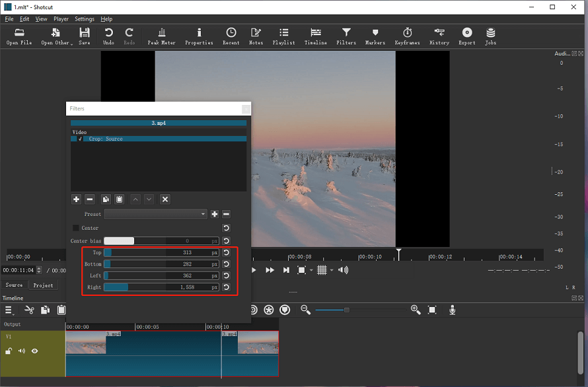Show the History panel
This screenshot has width=588, height=387.
click(439, 36)
